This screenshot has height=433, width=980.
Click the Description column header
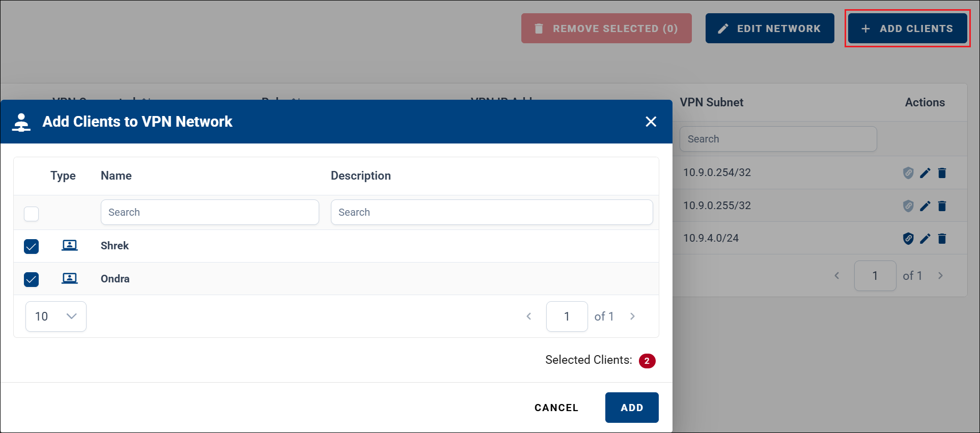coord(361,176)
